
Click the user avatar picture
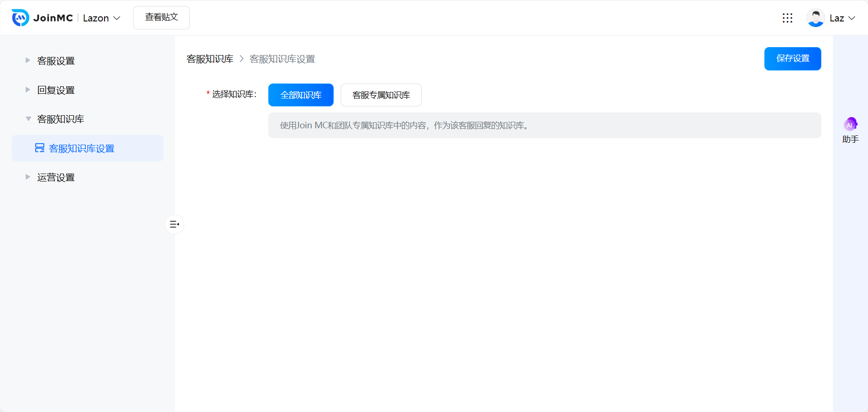tap(815, 18)
